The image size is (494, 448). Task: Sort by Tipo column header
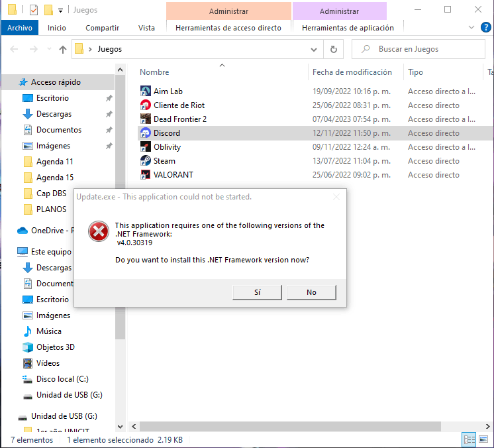click(415, 72)
